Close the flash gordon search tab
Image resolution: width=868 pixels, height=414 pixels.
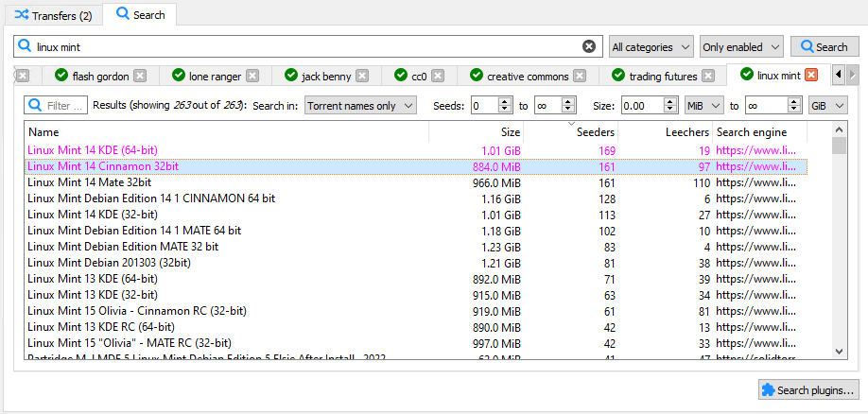click(140, 76)
